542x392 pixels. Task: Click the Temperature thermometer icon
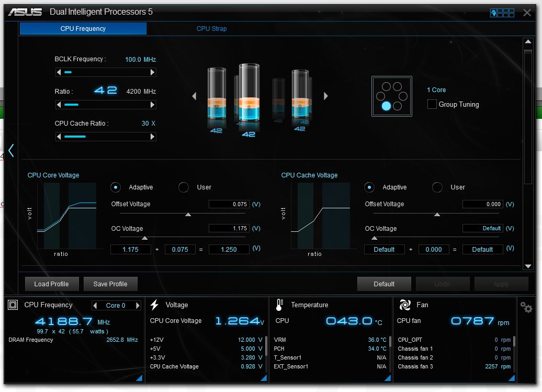pos(279,305)
